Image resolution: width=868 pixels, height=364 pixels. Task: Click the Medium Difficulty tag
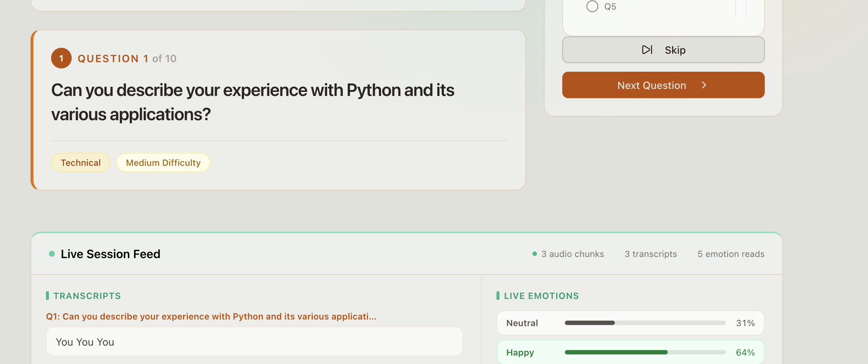[x=163, y=163]
